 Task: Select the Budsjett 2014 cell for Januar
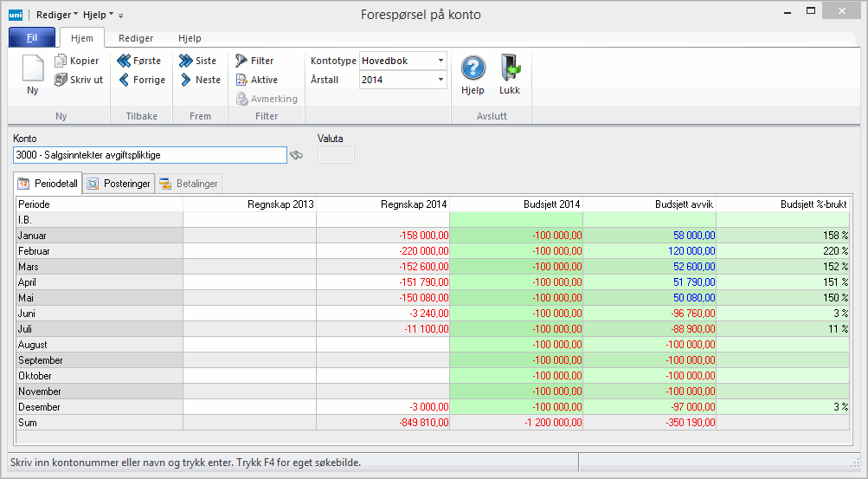516,236
